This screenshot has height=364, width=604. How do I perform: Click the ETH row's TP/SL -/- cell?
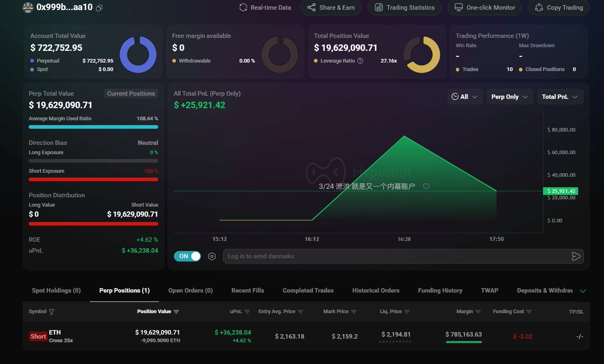(x=579, y=336)
